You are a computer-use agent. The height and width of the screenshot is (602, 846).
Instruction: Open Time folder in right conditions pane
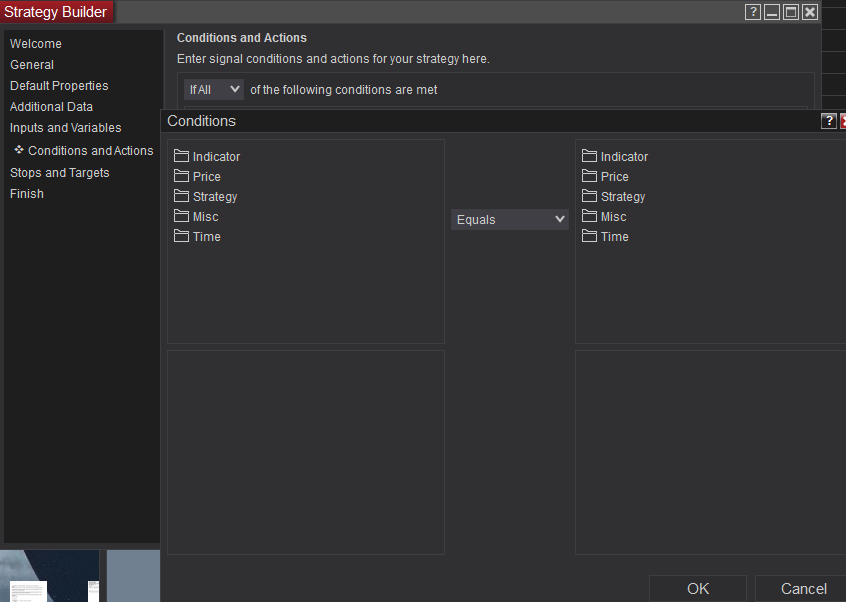click(605, 236)
